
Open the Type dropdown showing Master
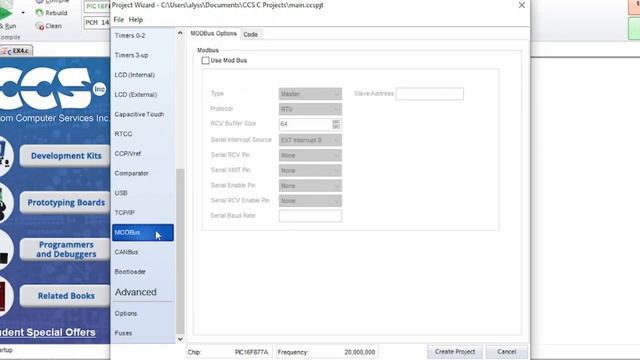point(310,94)
